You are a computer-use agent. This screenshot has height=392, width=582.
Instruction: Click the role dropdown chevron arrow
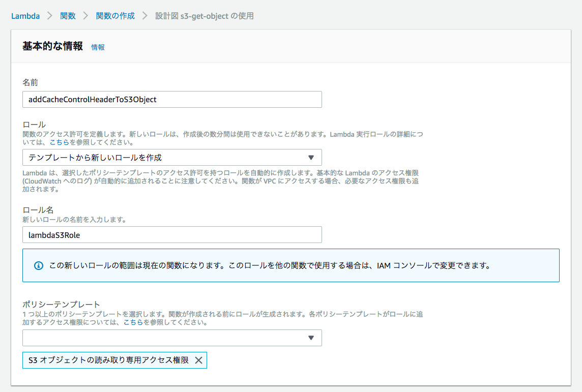311,157
